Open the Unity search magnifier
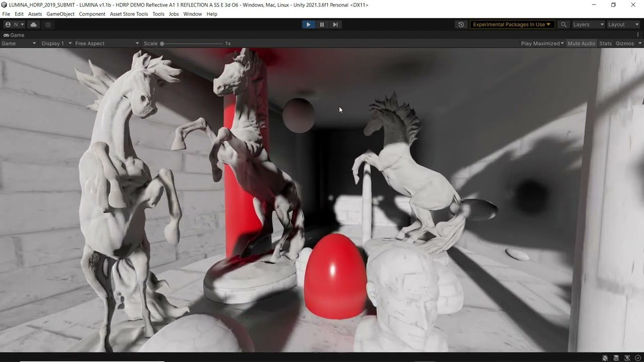644x362 pixels. pyautogui.click(x=563, y=25)
